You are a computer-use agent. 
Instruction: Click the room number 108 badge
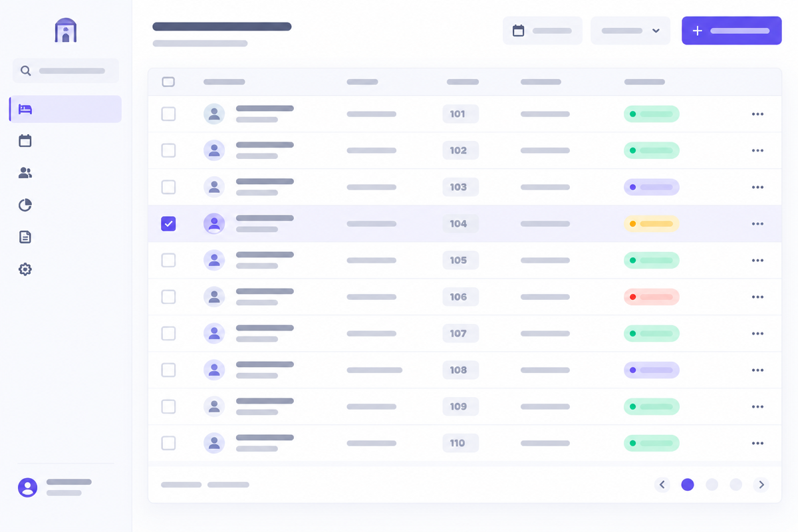pos(460,370)
